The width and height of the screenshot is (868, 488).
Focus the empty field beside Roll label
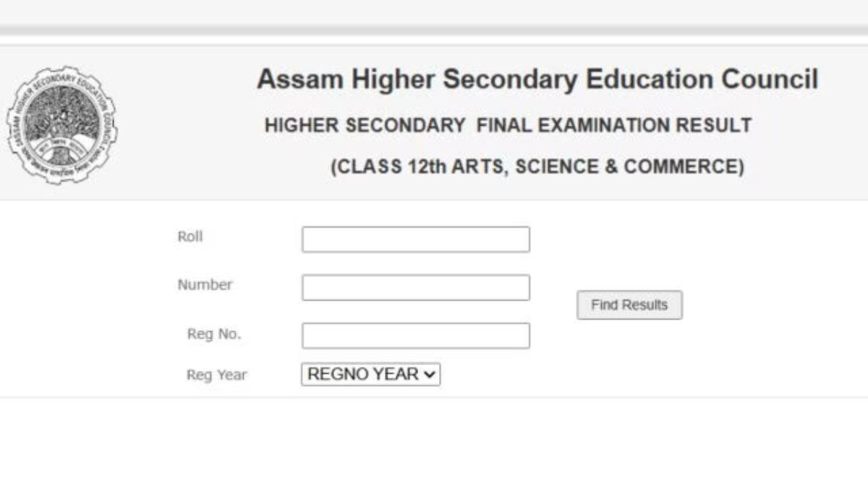point(417,239)
